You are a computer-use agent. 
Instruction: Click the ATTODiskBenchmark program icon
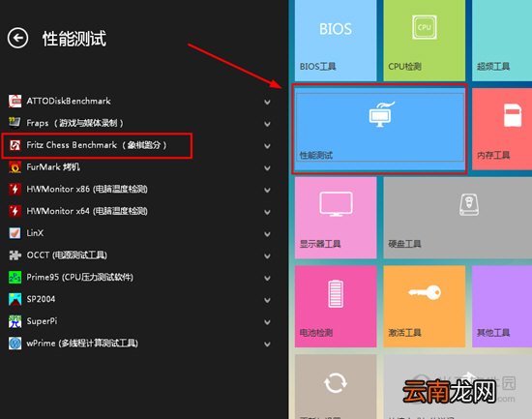(x=15, y=102)
